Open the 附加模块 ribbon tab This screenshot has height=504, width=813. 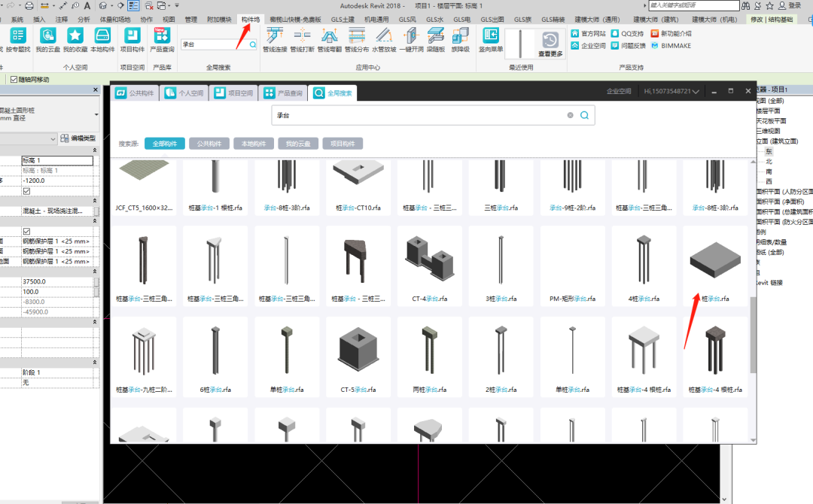tap(219, 19)
